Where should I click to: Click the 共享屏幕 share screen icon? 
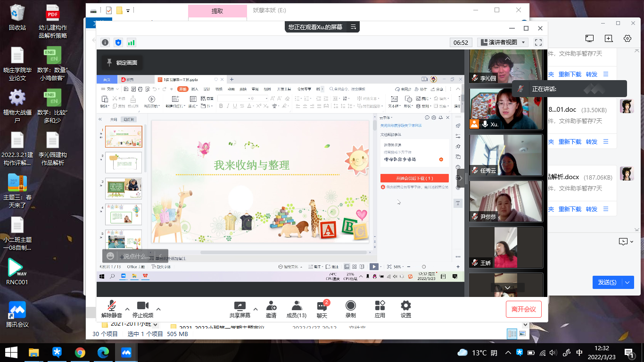click(x=240, y=306)
